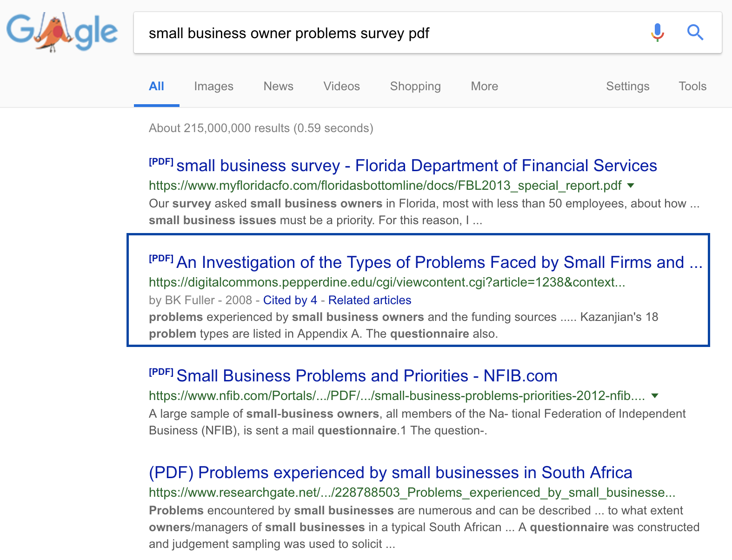Open the Videos results tab
This screenshot has width=732, height=560.
341,86
